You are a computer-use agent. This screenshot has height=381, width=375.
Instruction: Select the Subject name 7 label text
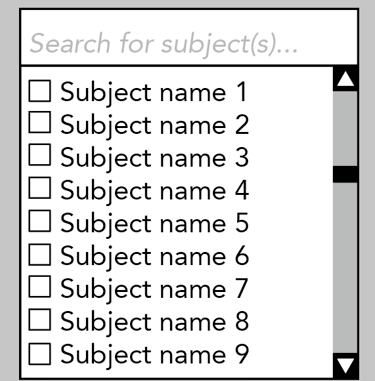pos(154,290)
